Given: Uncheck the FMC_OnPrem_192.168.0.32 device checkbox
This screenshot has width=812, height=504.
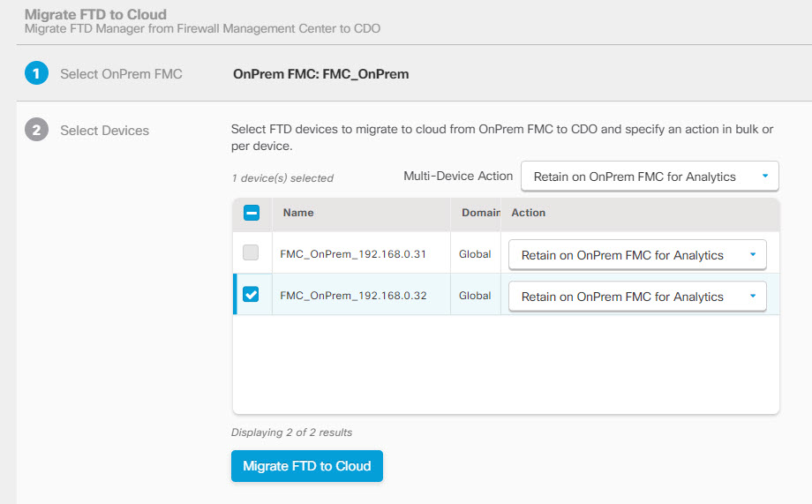Looking at the screenshot, I should (251, 295).
